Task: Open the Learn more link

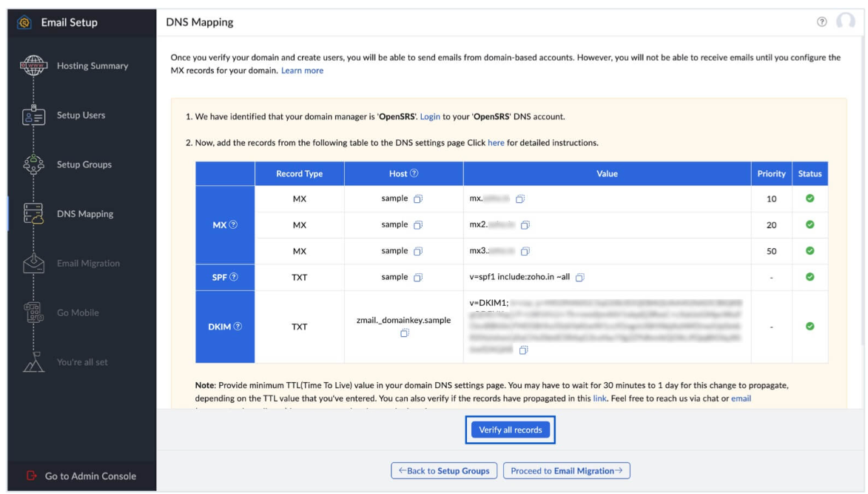Action: [x=303, y=70]
